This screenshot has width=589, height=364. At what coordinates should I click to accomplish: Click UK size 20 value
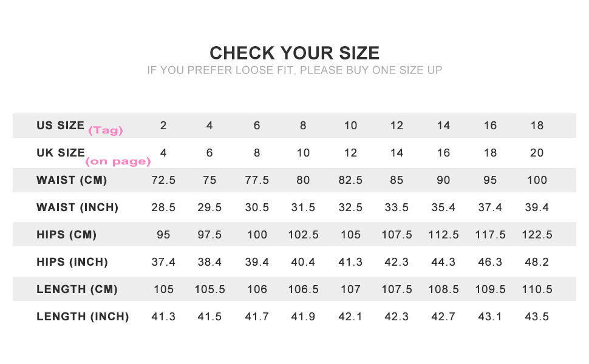tap(537, 153)
